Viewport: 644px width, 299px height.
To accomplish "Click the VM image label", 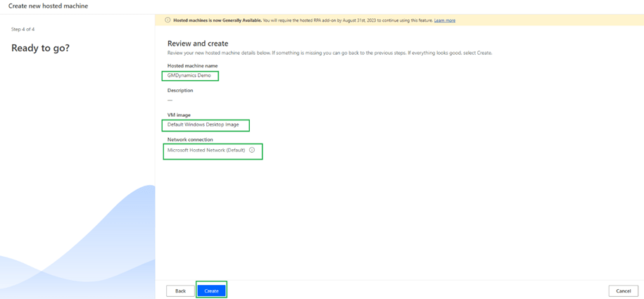I will pyautogui.click(x=179, y=115).
